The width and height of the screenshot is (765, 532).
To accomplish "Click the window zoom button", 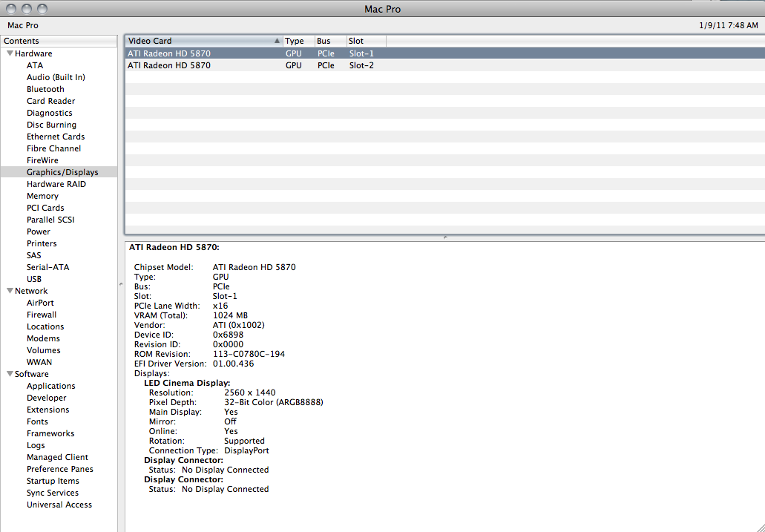I will 42,9.
